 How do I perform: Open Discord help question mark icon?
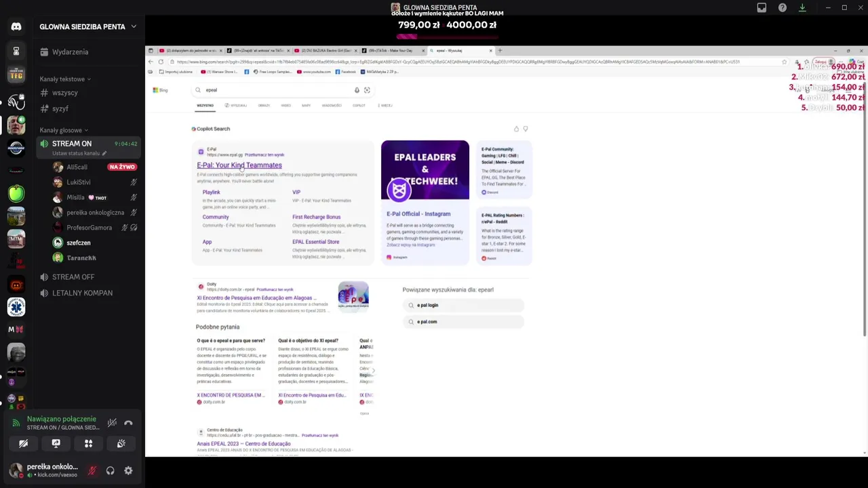pos(783,7)
